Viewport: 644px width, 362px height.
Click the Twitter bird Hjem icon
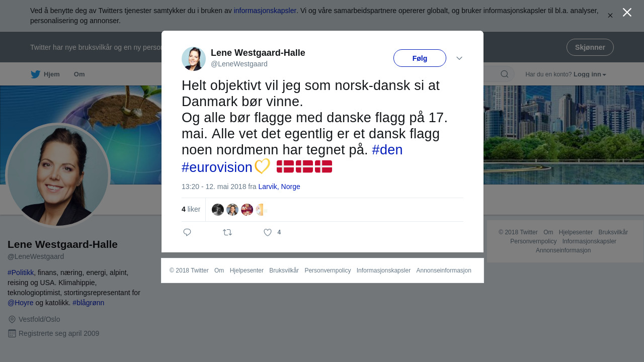coord(35,74)
